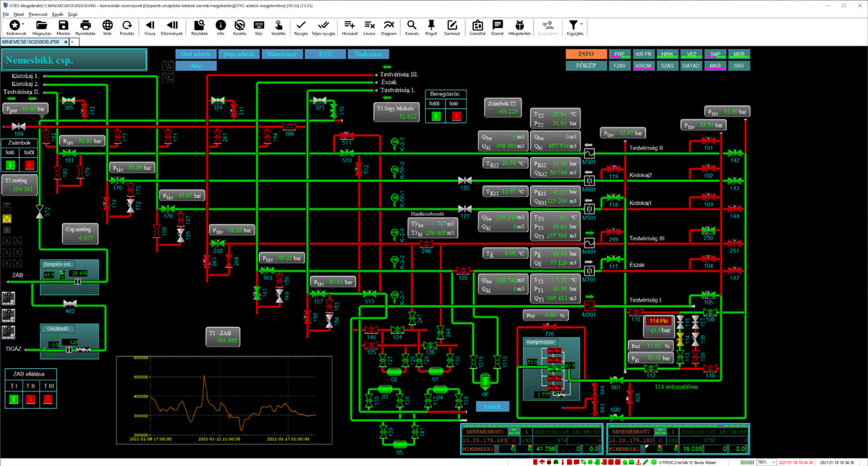Viewport: 868px width, 466px height.
Task: Click the Alap button
Action: pos(197,66)
